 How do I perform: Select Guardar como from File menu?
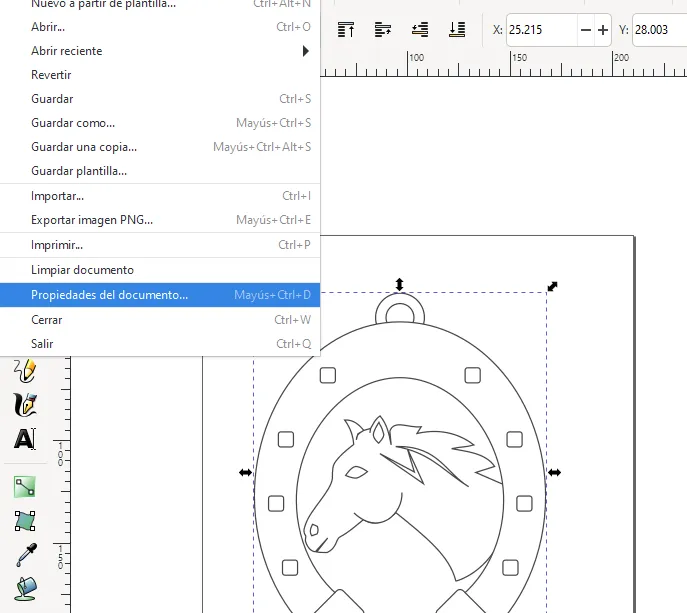pos(73,123)
